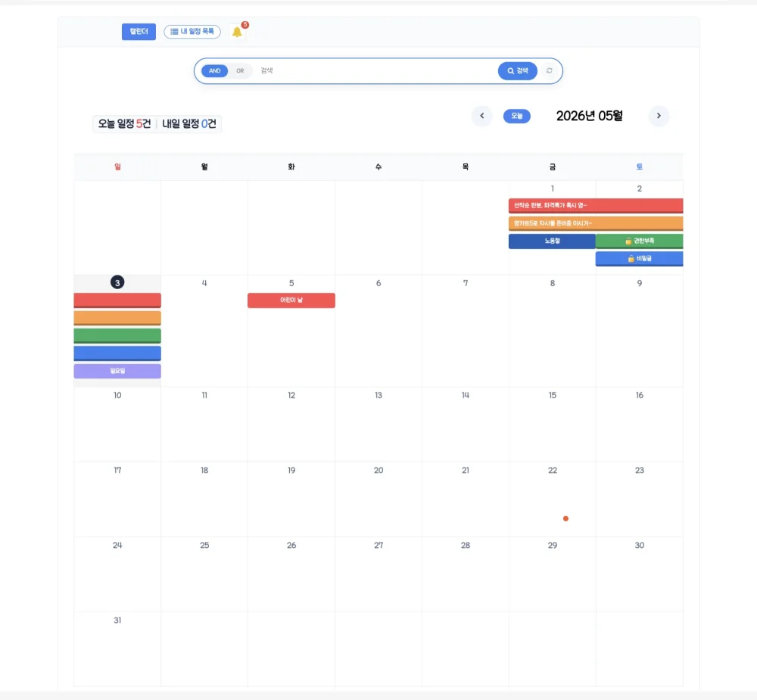This screenshot has height=700, width=757.
Task: Open the orange event starting with 명카드5로
Action: point(596,223)
